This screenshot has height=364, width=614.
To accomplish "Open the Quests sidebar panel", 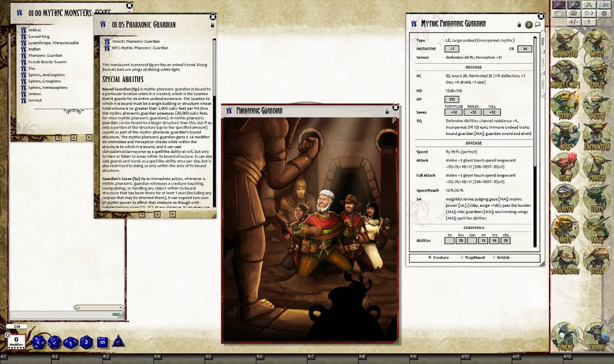I will click(x=596, y=106).
